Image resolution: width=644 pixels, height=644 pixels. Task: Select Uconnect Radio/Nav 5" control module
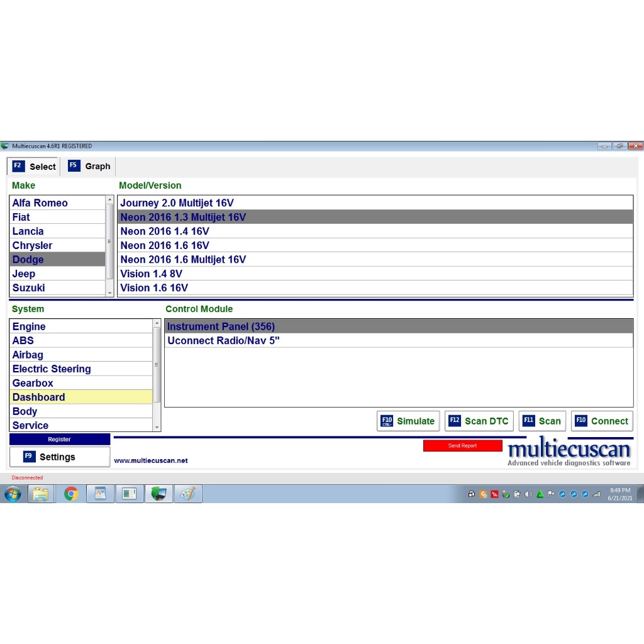pos(399,340)
